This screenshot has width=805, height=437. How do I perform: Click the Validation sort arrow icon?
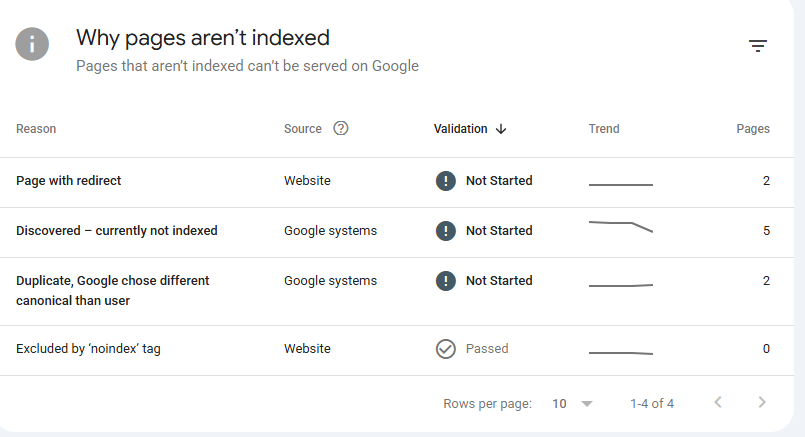coord(501,129)
